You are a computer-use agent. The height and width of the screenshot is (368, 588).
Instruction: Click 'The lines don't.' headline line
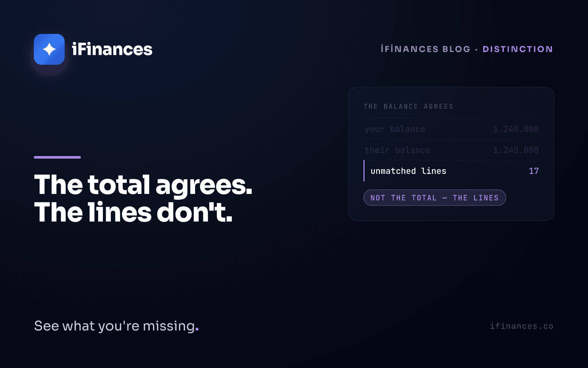[x=133, y=212]
